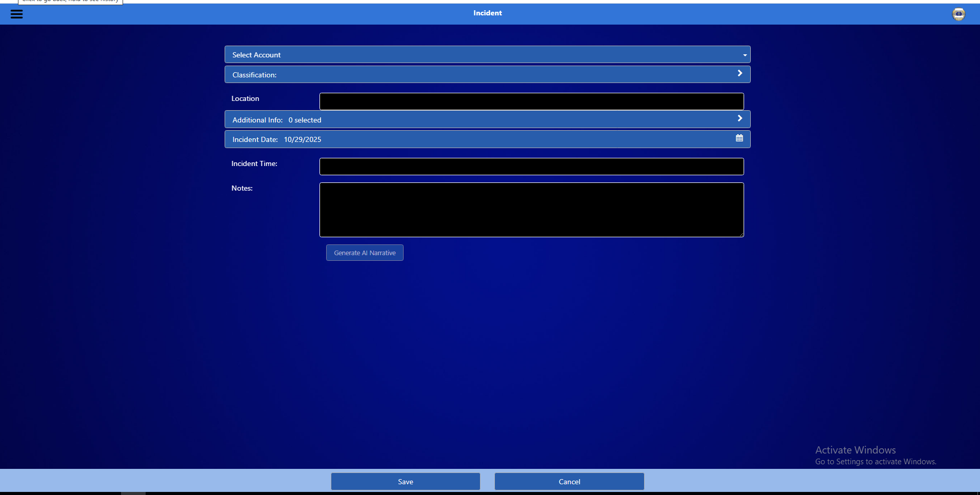Screen dimensions: 980x495
Task: Click inside the Notes text area
Action: pyautogui.click(x=531, y=210)
